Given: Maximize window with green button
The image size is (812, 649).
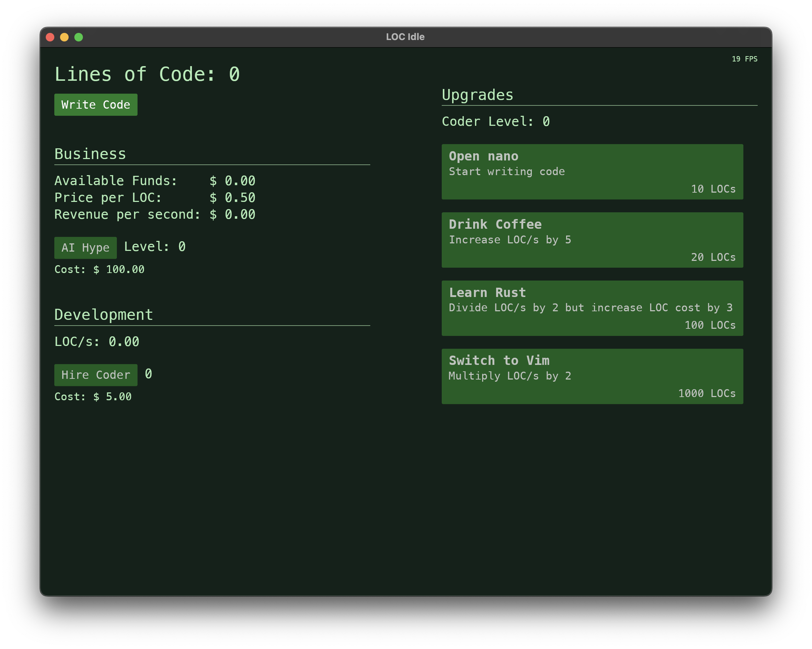Looking at the screenshot, I should pyautogui.click(x=79, y=37).
